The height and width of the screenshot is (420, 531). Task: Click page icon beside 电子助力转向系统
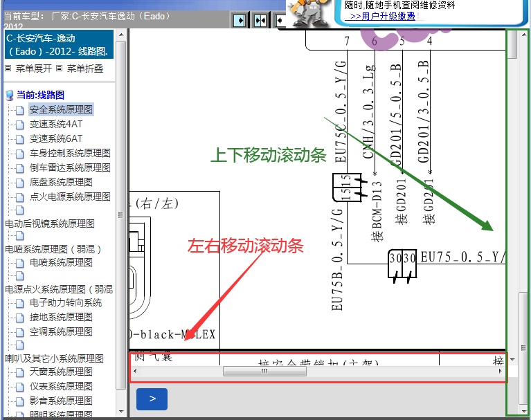[x=20, y=303]
